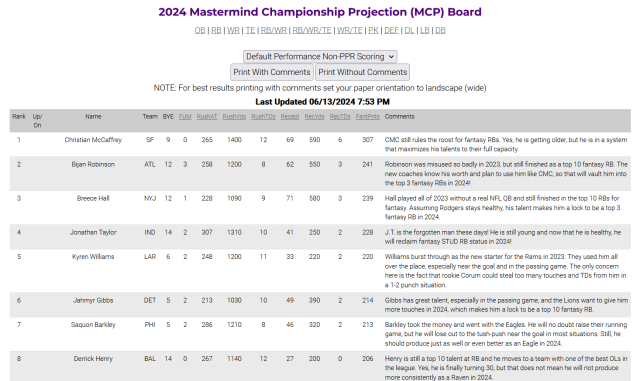The image size is (640, 381).
Task: Open the PK kicker rankings link
Action: pyautogui.click(x=373, y=30)
